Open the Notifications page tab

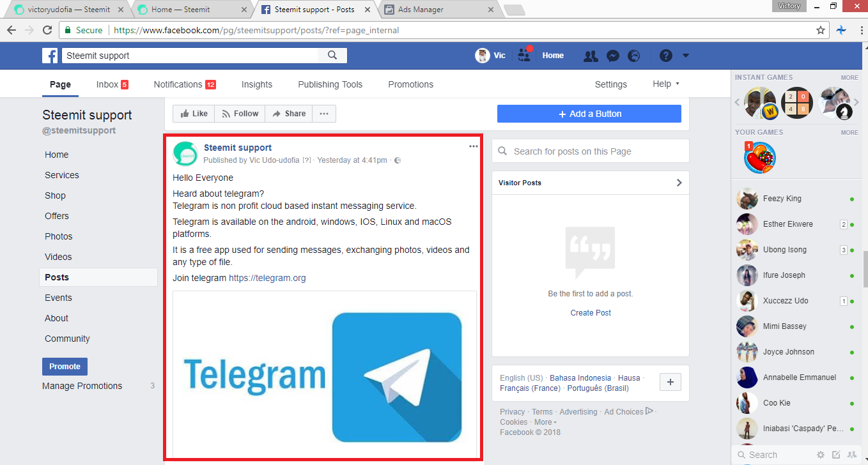[185, 84]
